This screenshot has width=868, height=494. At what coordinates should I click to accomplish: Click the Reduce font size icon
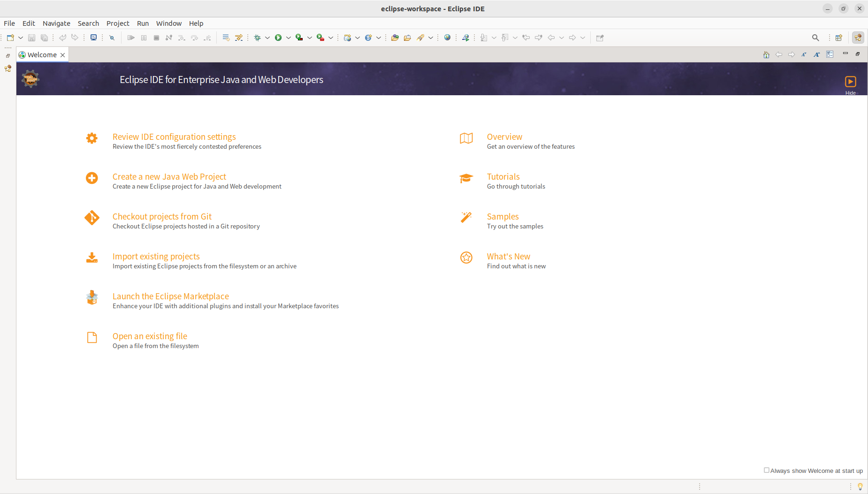(804, 54)
